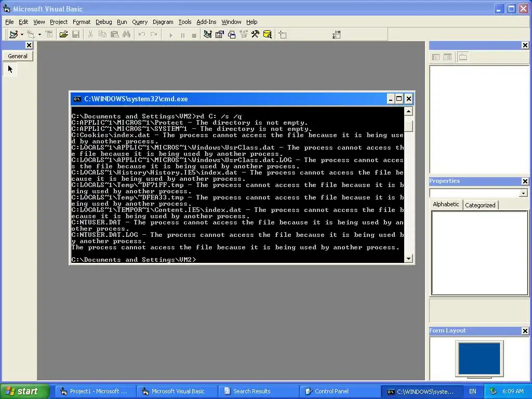This screenshot has width=532, height=399.
Task: Click the Redo arrow icon
Action: click(154, 34)
